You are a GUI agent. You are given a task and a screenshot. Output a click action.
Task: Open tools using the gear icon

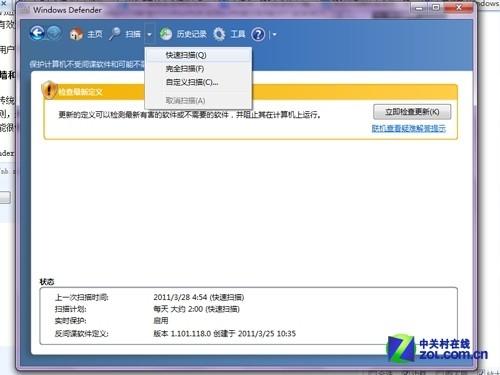point(219,34)
